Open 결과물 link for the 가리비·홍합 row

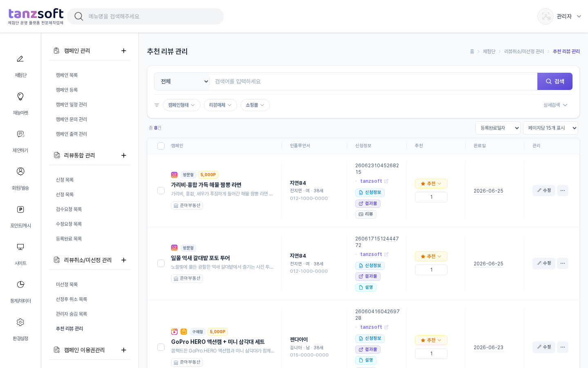click(368, 204)
